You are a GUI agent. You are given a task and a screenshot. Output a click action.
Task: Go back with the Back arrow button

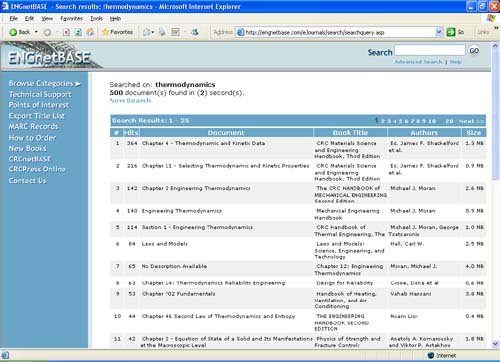19,32
